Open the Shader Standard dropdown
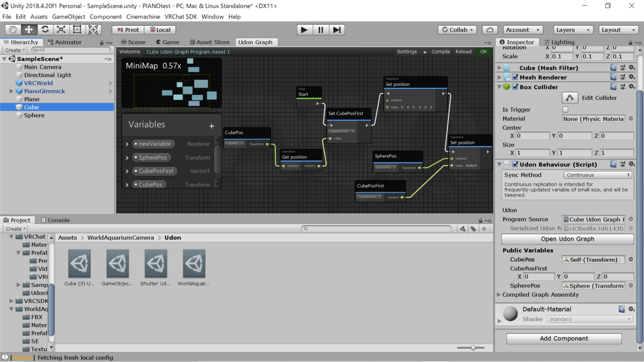 (590, 319)
